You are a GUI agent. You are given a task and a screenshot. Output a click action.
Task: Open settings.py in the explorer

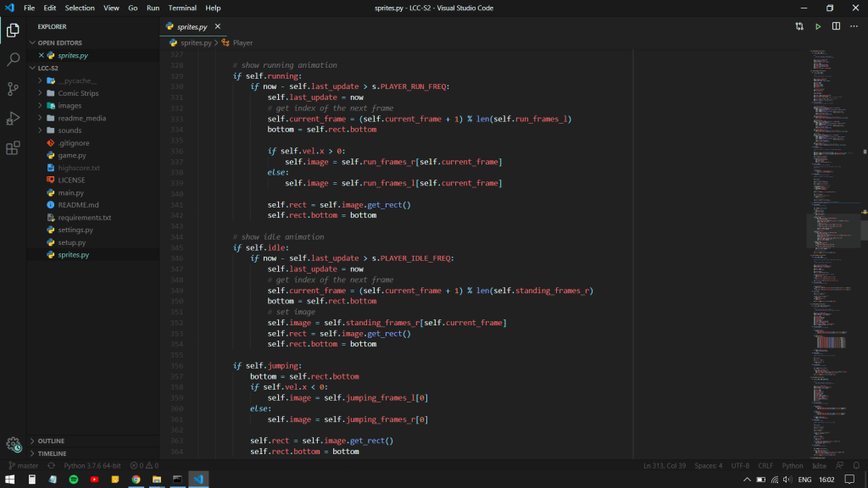click(75, 230)
